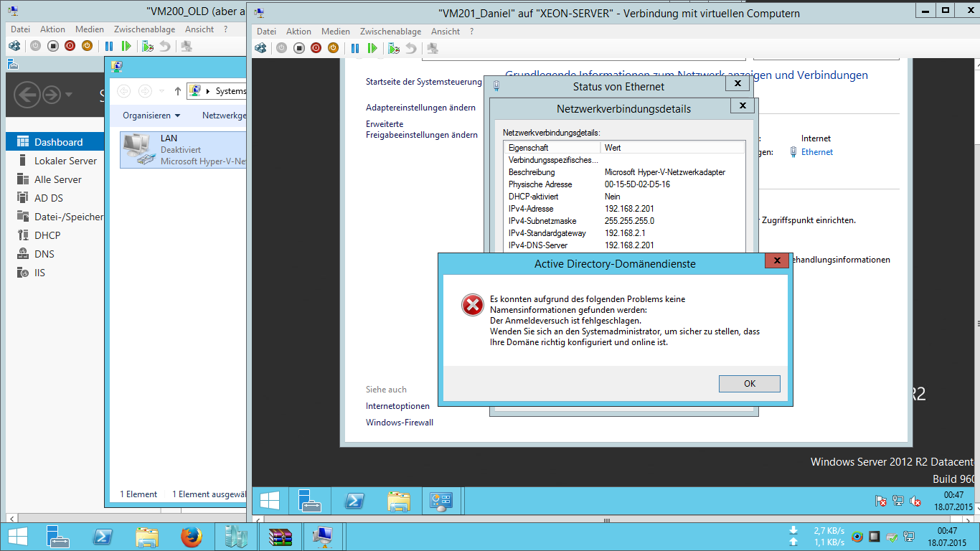Screen dimensions: 980x551
Task: Open recent locations dropdown beside up arrow
Action: tap(161, 91)
